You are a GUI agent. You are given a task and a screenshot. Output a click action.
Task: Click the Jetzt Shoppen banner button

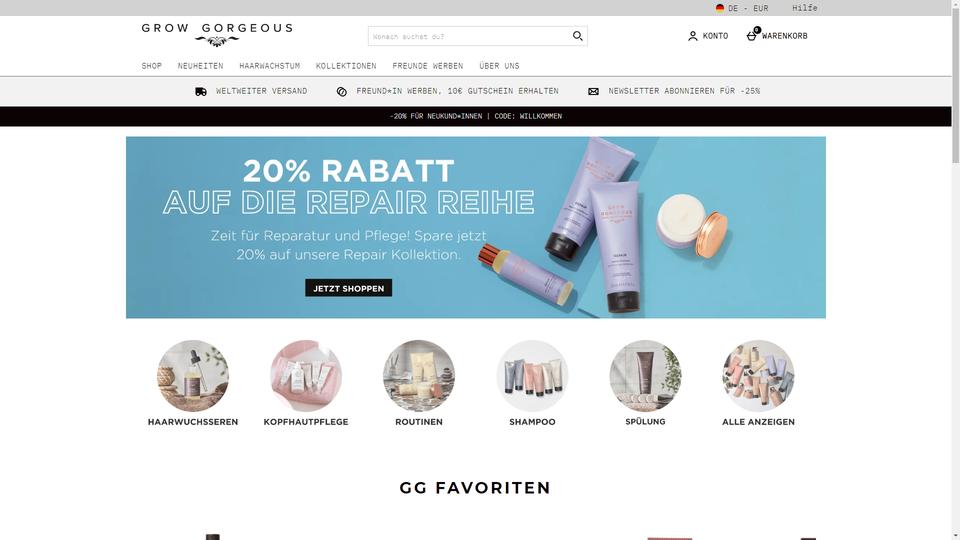pos(348,288)
